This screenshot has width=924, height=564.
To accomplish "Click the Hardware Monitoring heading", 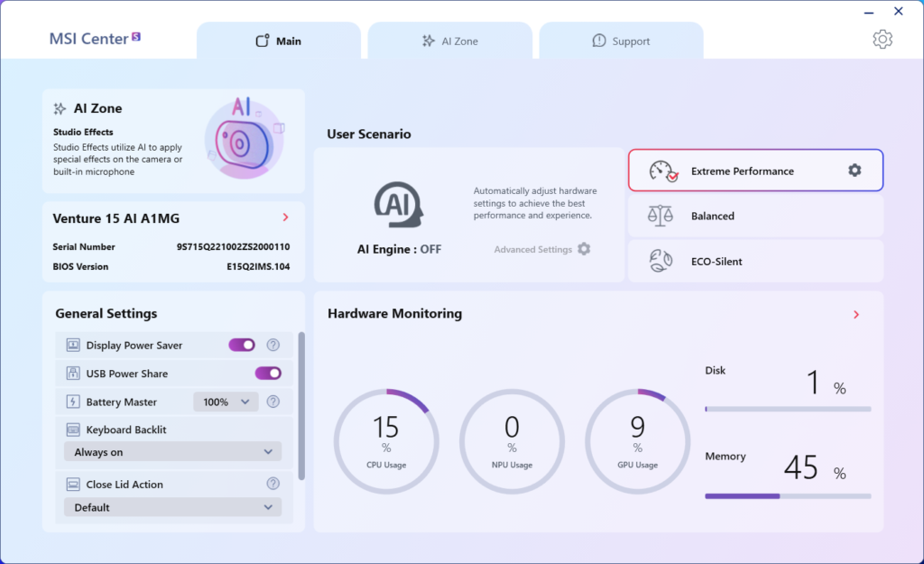I will 395,313.
